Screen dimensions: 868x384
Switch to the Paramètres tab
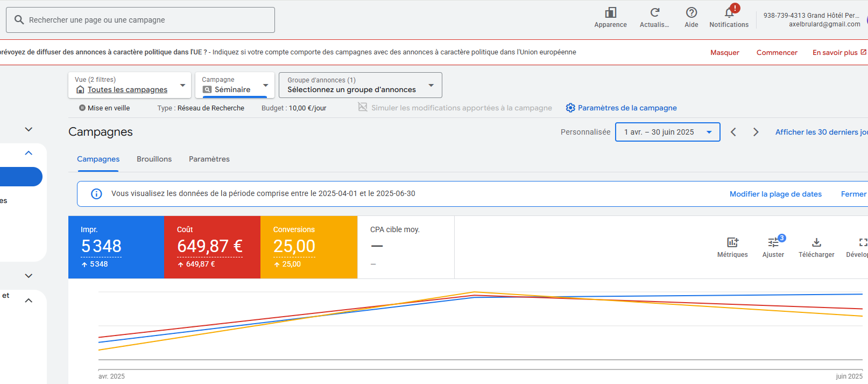(x=209, y=159)
